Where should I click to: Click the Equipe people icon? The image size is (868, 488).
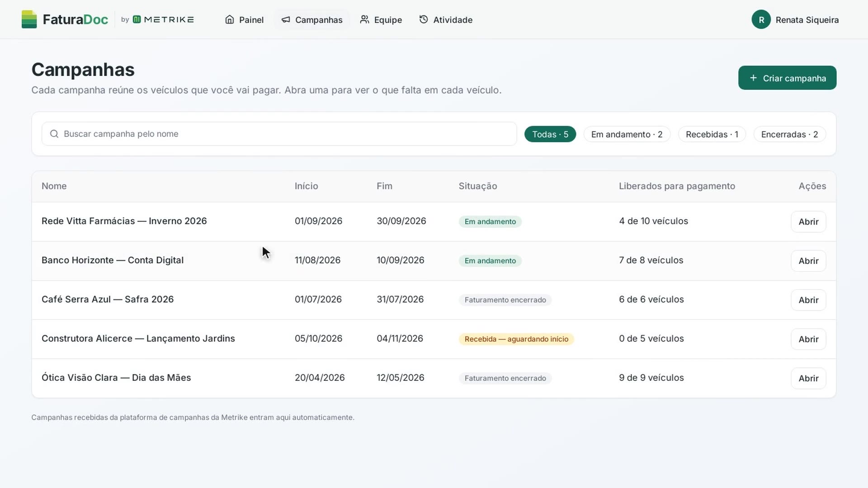pos(364,19)
